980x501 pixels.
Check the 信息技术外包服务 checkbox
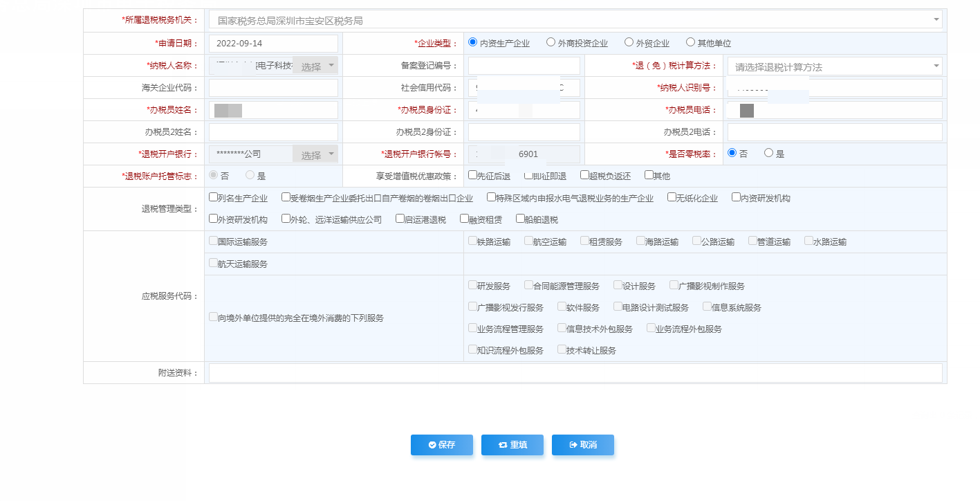562,328
